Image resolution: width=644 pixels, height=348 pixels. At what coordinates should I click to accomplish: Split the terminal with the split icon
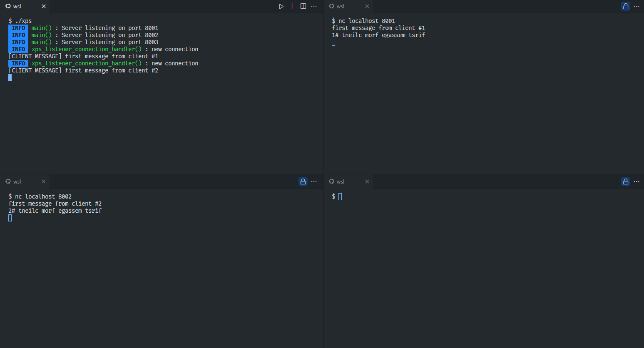pos(303,6)
